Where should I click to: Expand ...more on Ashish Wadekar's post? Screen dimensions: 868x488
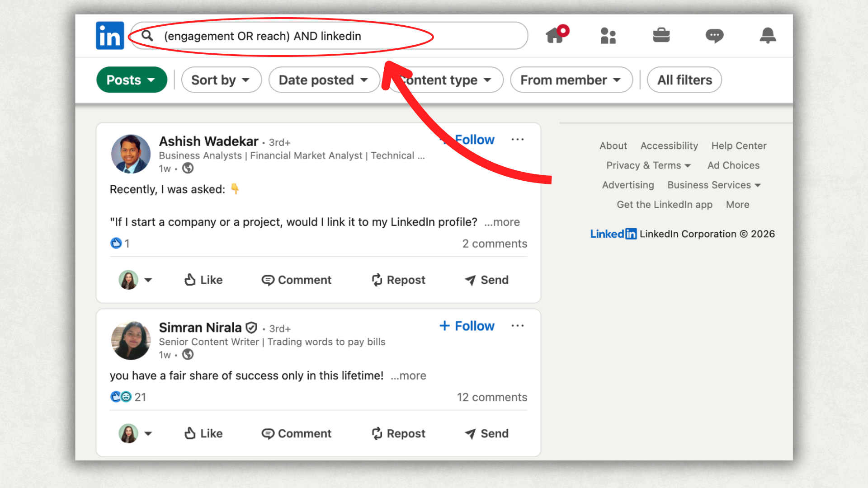click(x=502, y=222)
